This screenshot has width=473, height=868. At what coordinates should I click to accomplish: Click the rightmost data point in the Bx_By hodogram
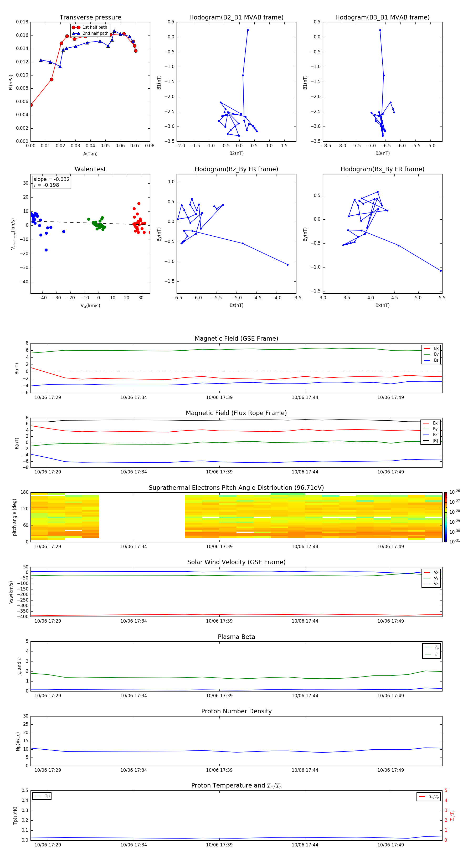pos(441,271)
